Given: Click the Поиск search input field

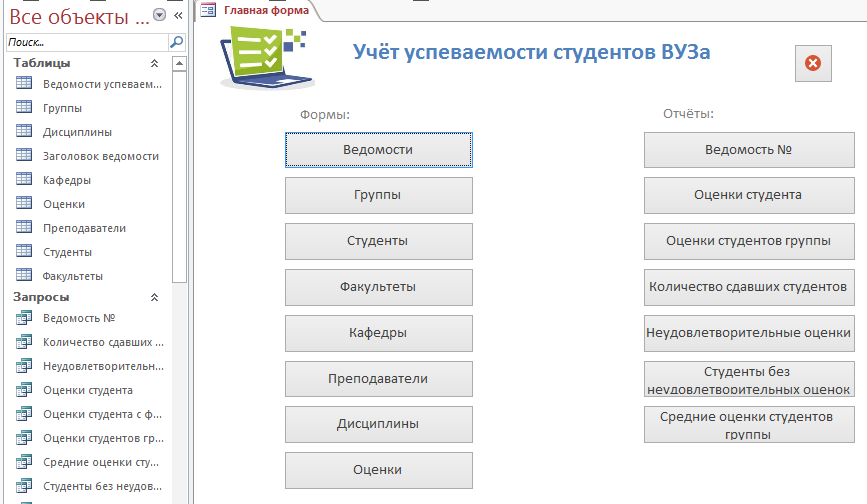Looking at the screenshot, I should (85, 42).
